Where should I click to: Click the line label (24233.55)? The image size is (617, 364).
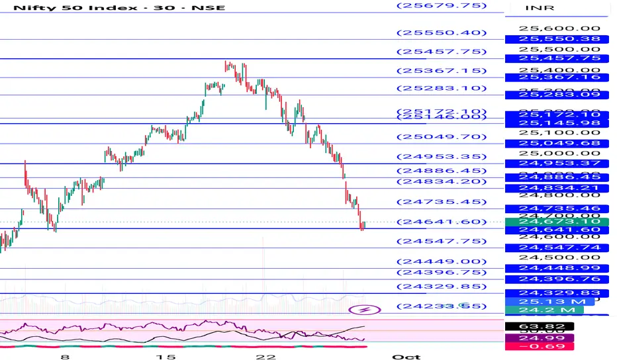point(442,306)
